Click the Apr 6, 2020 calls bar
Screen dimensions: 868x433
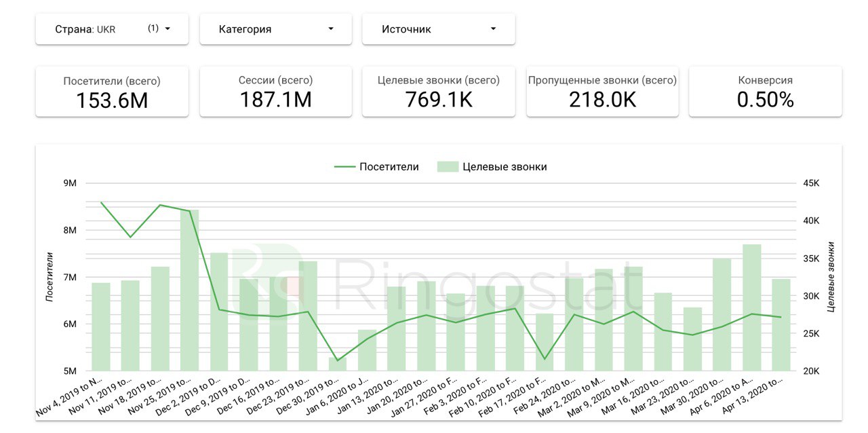(x=751, y=308)
